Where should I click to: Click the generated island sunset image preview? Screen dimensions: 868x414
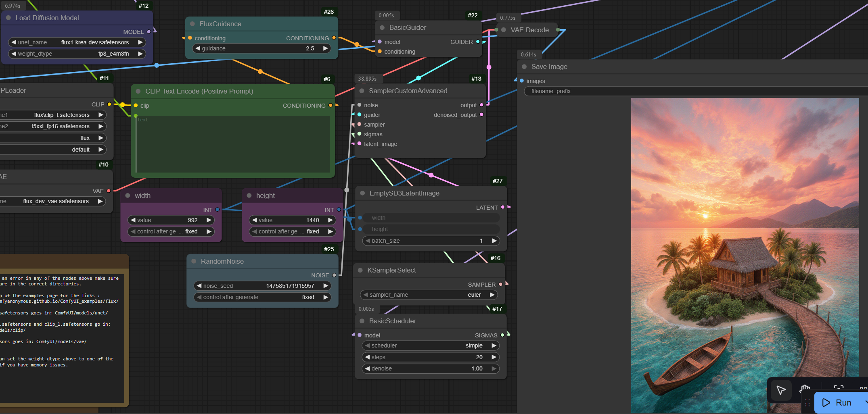click(745, 256)
